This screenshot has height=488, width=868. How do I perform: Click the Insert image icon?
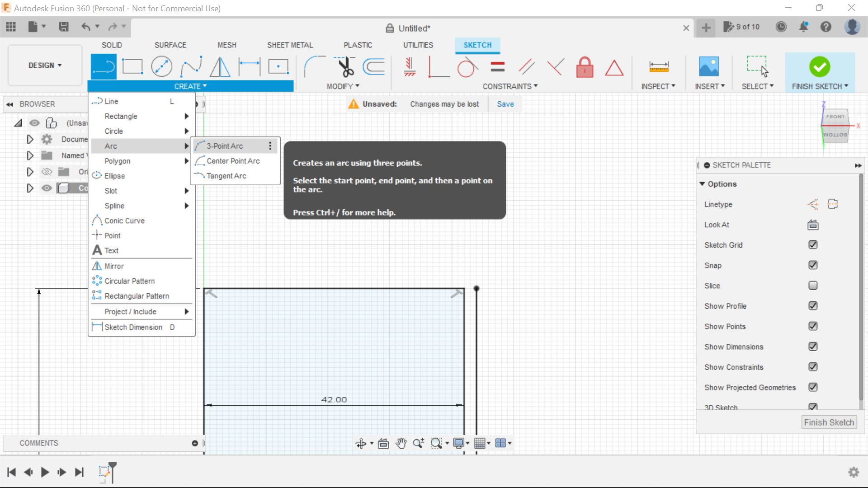click(709, 67)
